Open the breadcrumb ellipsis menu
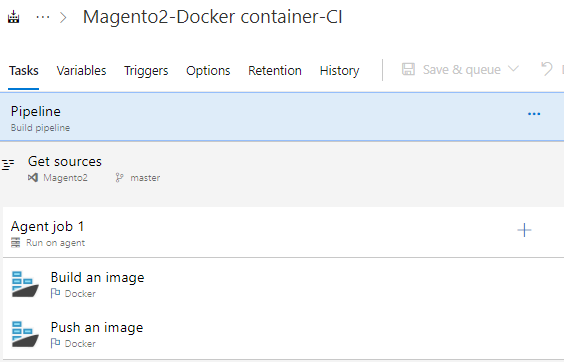 coord(43,17)
